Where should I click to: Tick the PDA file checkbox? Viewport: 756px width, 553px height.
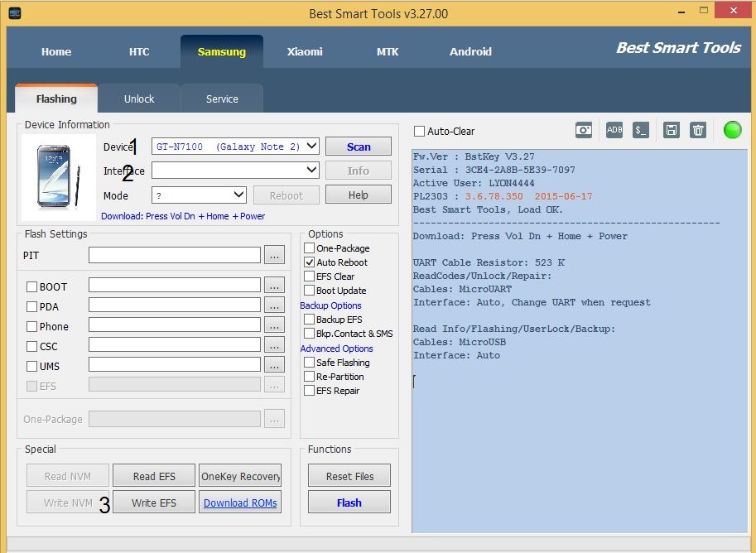[31, 306]
